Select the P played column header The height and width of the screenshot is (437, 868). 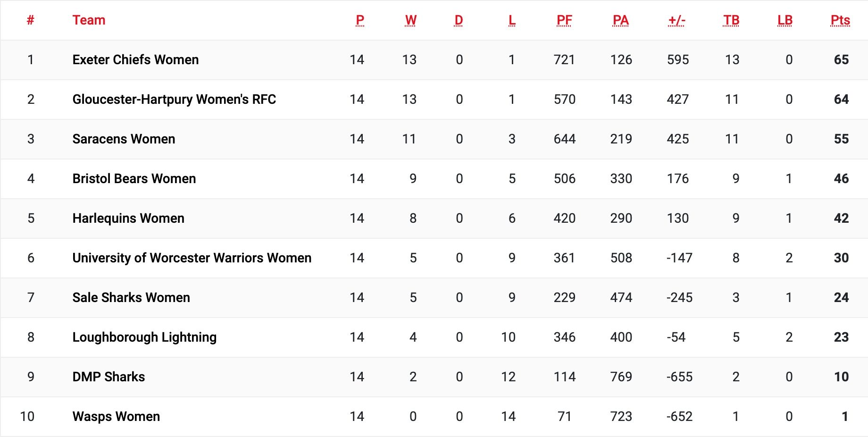[360, 20]
